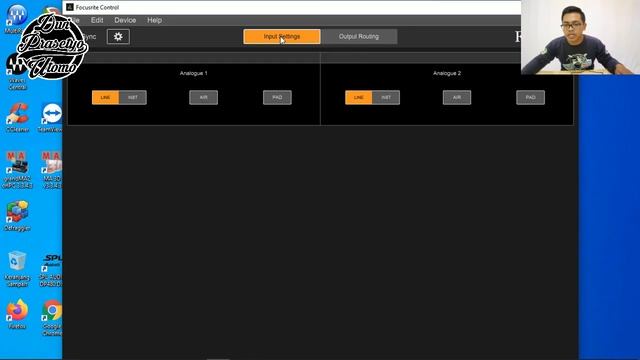Open the Edit menu

97,20
